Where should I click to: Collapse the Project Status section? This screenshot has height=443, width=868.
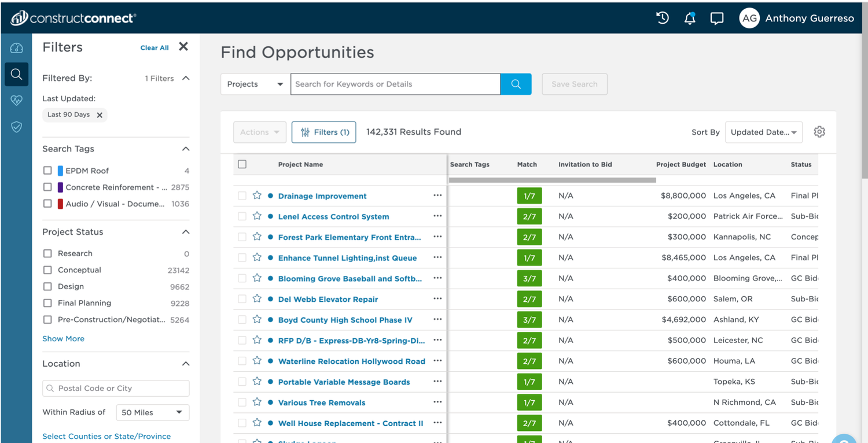point(186,232)
